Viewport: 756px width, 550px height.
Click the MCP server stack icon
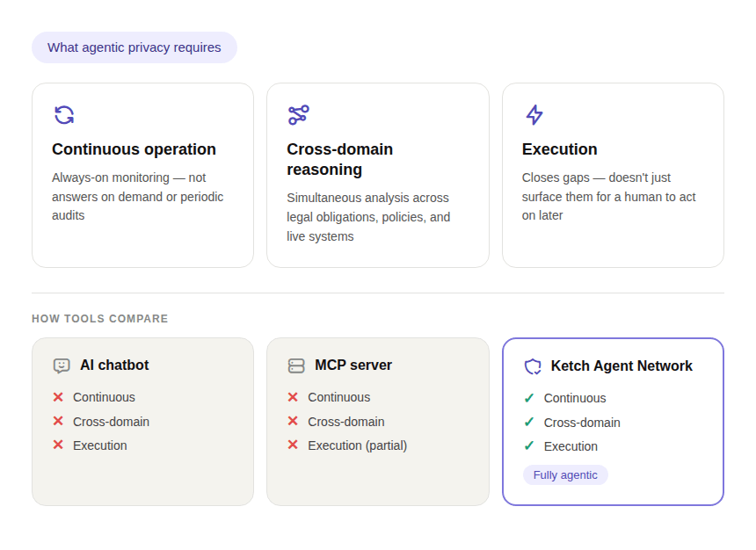click(296, 365)
